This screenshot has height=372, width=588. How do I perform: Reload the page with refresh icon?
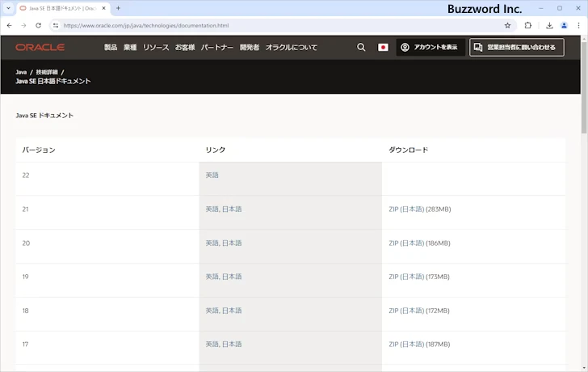click(x=38, y=26)
